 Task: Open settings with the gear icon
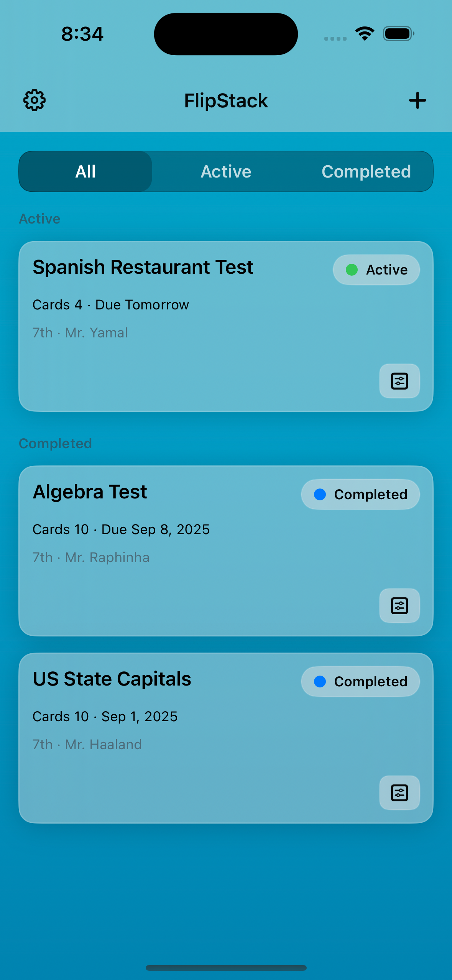(35, 100)
